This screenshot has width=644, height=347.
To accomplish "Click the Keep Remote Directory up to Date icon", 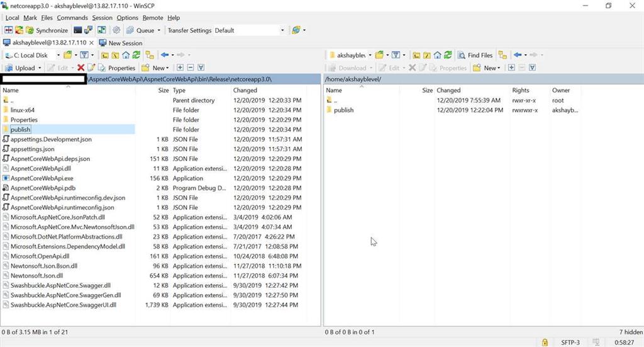I will (x=19, y=30).
